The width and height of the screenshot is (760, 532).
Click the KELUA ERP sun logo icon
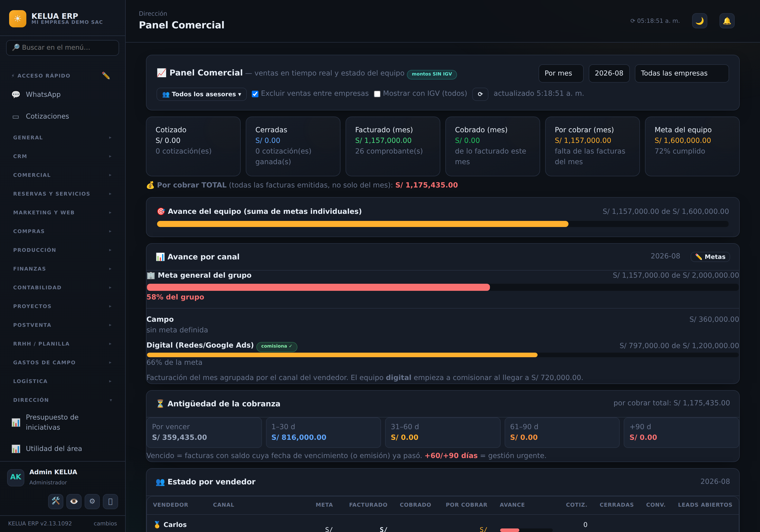(x=17, y=18)
